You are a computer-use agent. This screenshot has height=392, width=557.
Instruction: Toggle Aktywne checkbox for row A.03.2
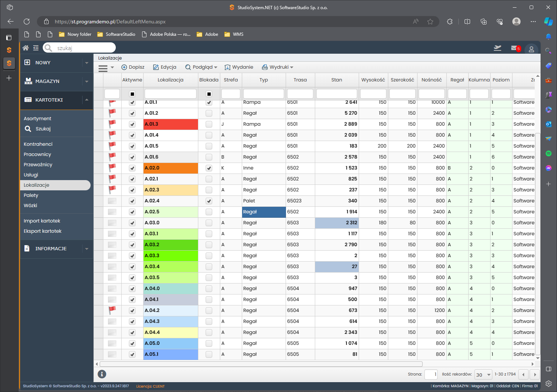(132, 245)
